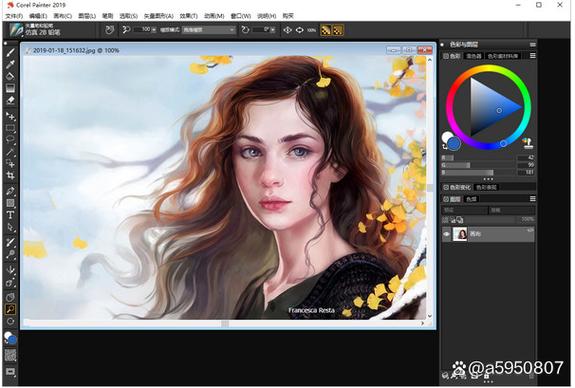Click the G color slider

click(478, 165)
